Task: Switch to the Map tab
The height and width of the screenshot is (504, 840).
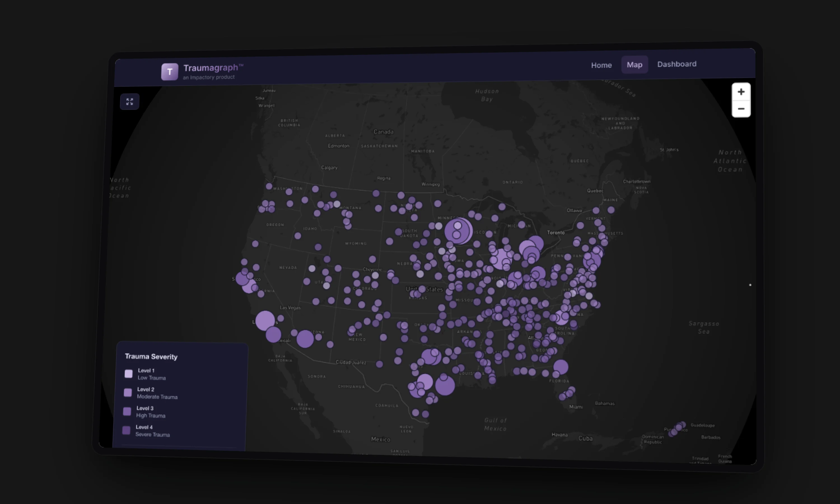Action: [634, 64]
